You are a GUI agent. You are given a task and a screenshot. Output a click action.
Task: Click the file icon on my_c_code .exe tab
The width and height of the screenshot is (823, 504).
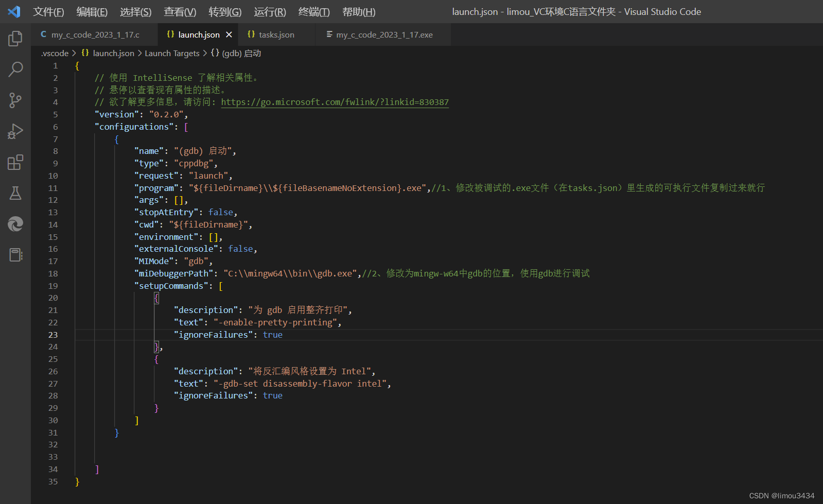coord(329,34)
